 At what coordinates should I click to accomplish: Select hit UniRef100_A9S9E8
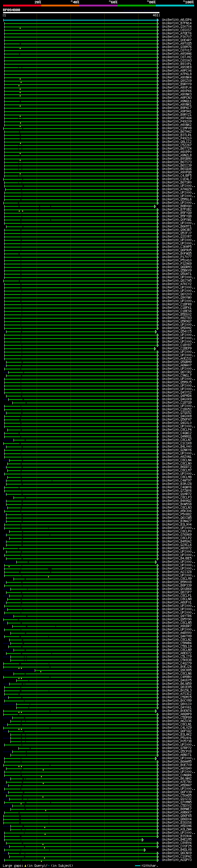tap(176, 67)
